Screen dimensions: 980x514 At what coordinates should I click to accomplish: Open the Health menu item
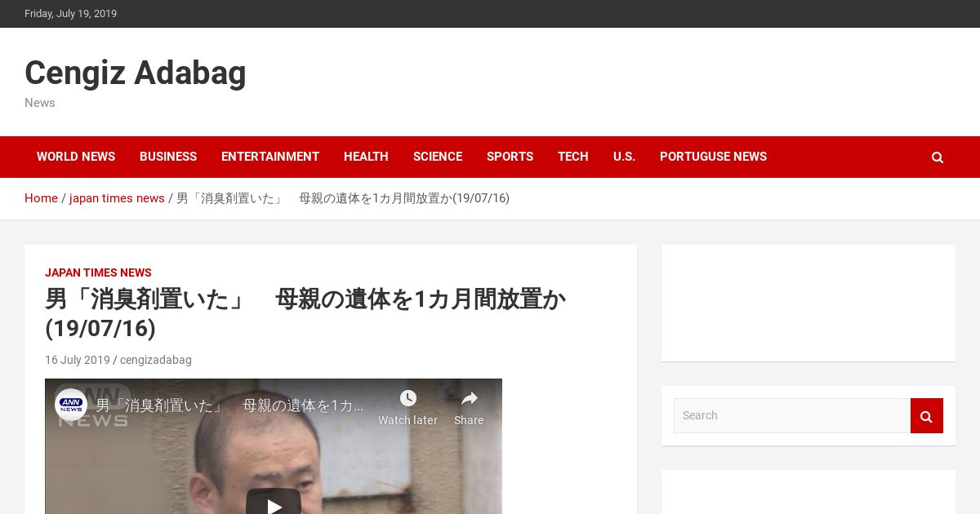(366, 157)
